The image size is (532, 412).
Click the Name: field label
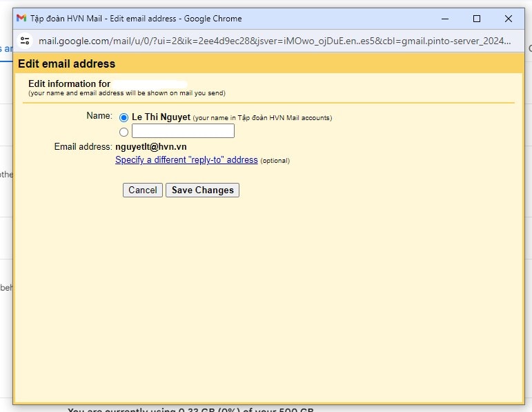click(99, 116)
